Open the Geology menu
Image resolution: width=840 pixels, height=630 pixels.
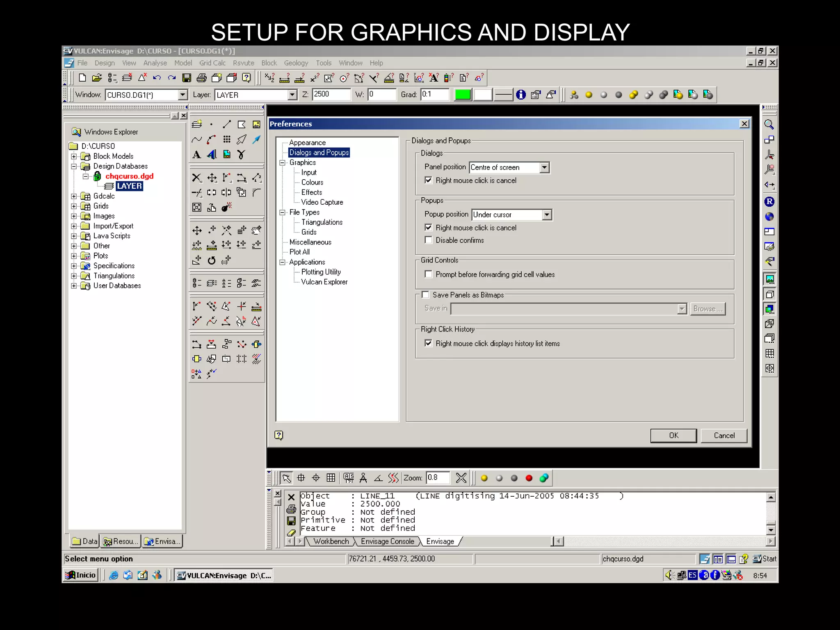pyautogui.click(x=296, y=63)
